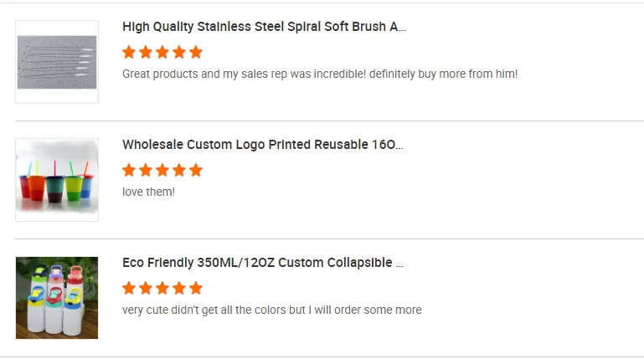Screen dimensions: 644x359
Task: Select the 'Great products and my sales rep' review text
Action: click(320, 74)
